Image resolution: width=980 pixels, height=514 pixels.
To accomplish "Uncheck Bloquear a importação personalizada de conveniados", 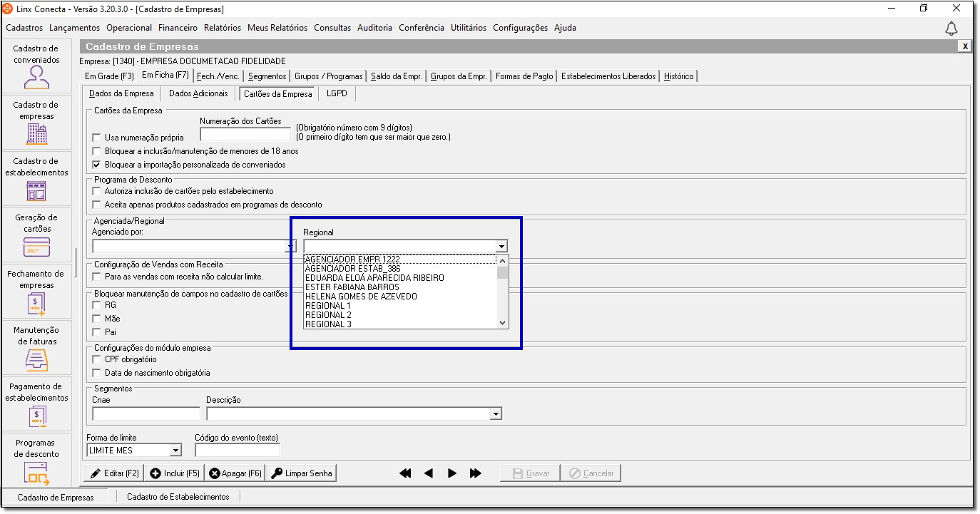I will coord(97,165).
